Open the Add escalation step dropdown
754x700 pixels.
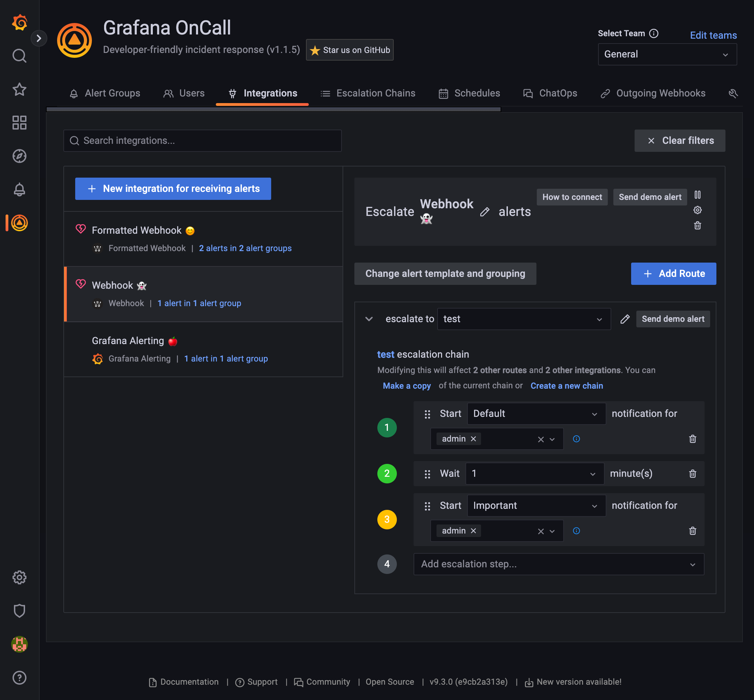(558, 564)
